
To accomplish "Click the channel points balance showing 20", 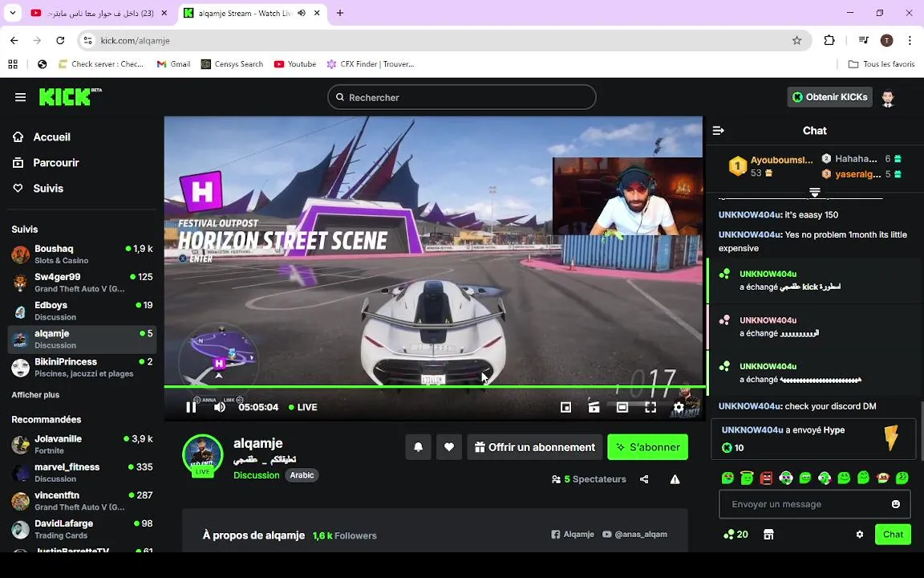I will click(736, 535).
